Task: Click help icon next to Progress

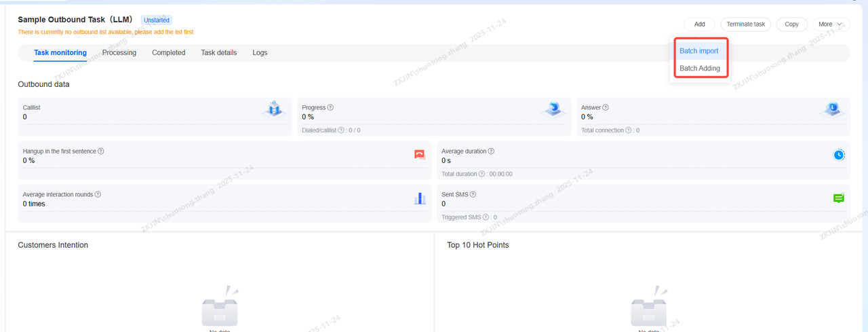Action: coord(330,107)
